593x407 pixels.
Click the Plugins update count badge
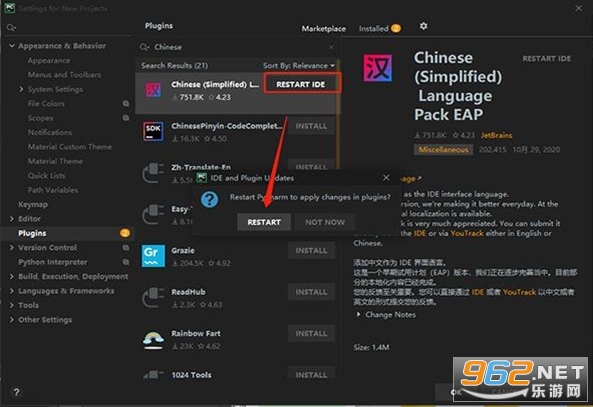[x=125, y=233]
